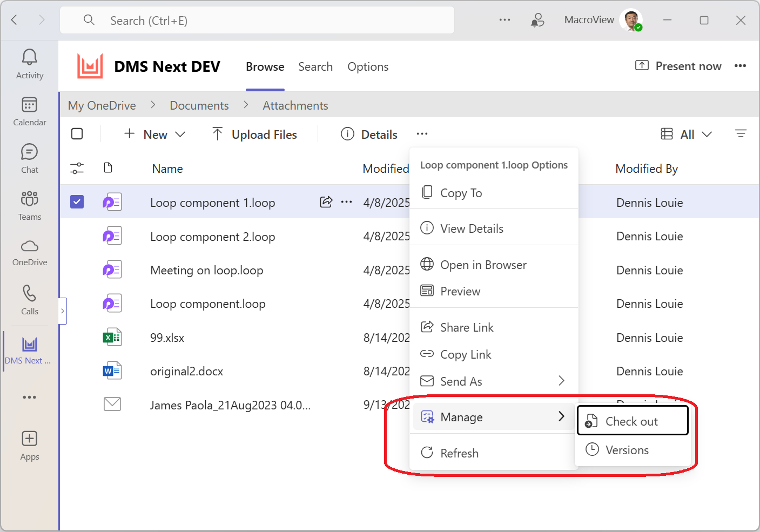Sort by the Modified By column header
Screen dimensions: 760x532
[x=647, y=169]
